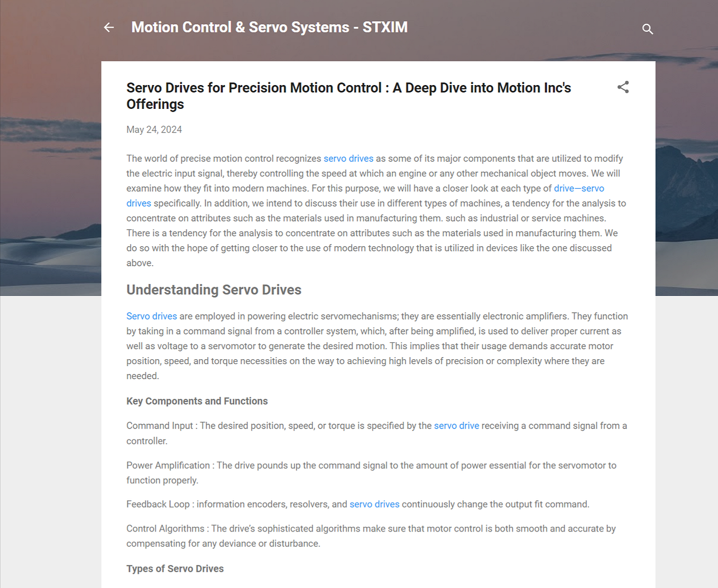The width and height of the screenshot is (718, 588).
Task: Open 'Servo drives' link under Understanding heading
Action: tap(152, 316)
